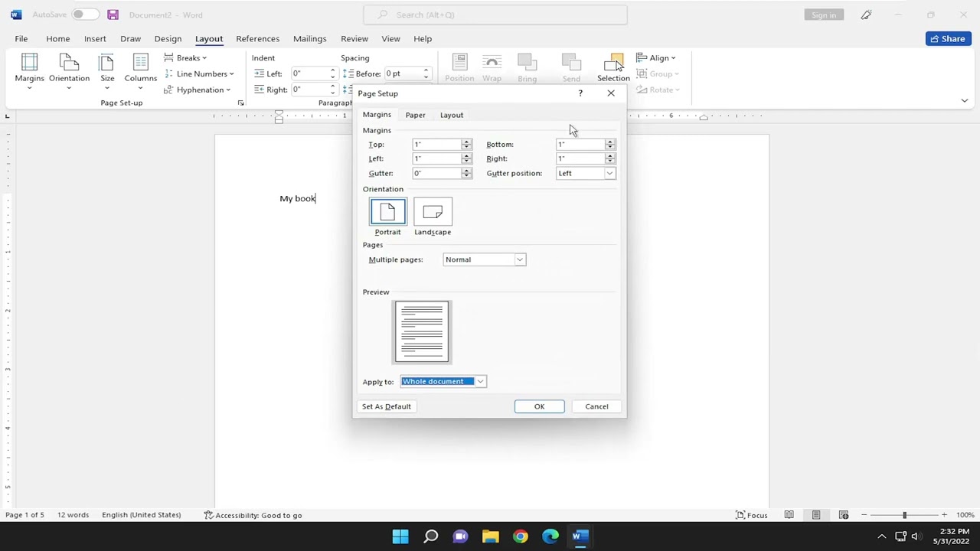
Task: Click inside the Top margin field
Action: point(436,144)
